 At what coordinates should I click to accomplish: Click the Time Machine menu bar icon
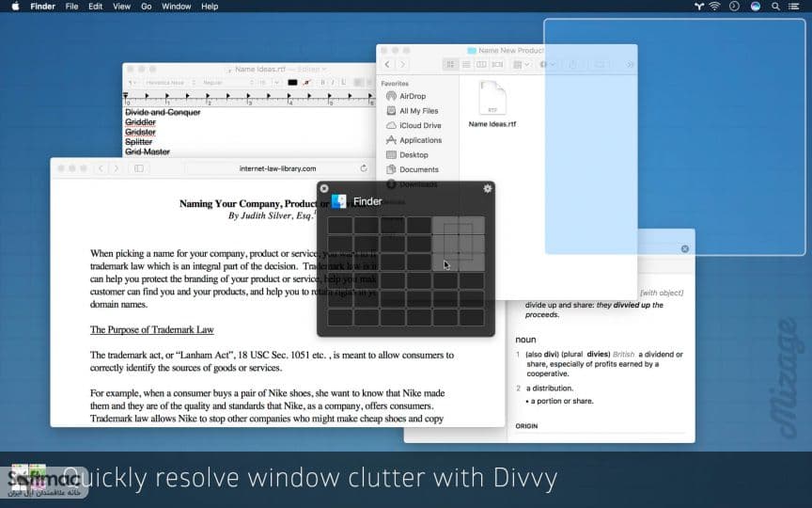734,7
